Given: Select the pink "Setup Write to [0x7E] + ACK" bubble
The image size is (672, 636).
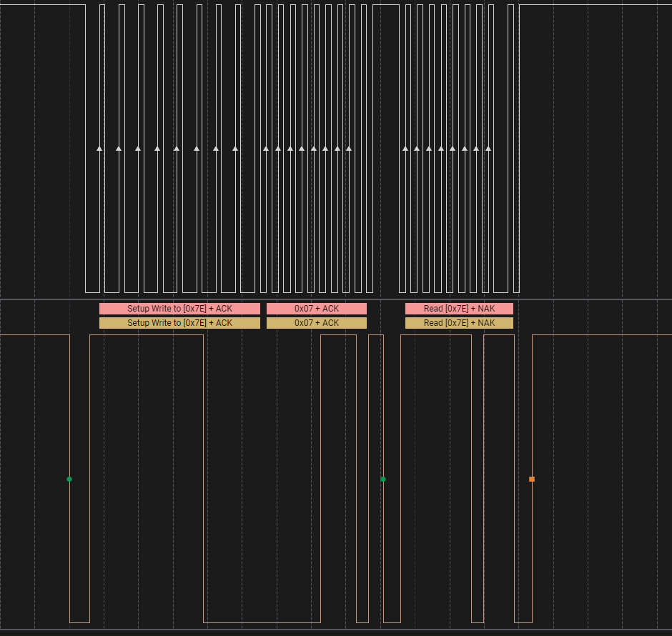Looking at the screenshot, I should pyautogui.click(x=179, y=309).
